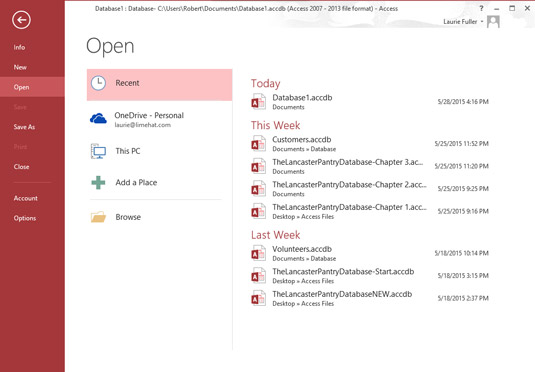
Task: Click the 5/25/2015 11:20 PM timestamp
Action: pos(461,166)
